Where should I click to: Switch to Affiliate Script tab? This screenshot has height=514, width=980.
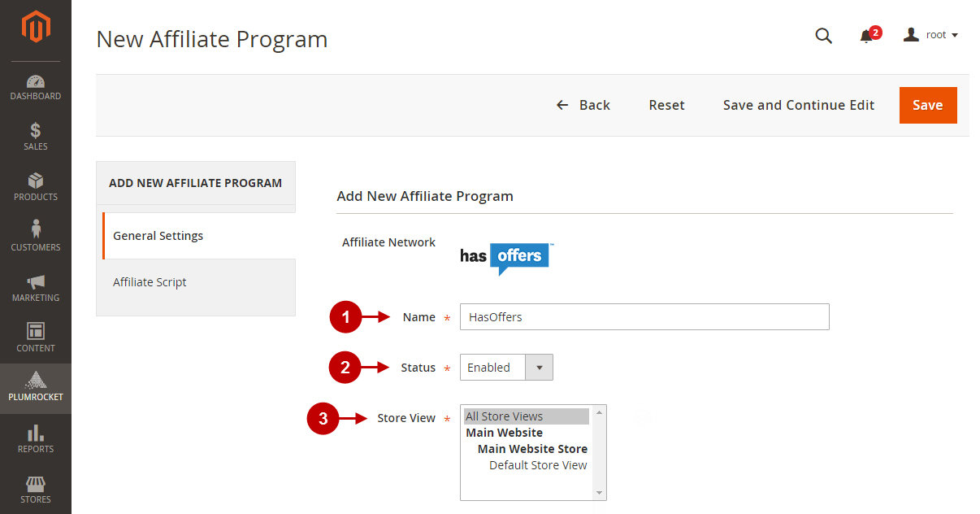[x=196, y=282]
